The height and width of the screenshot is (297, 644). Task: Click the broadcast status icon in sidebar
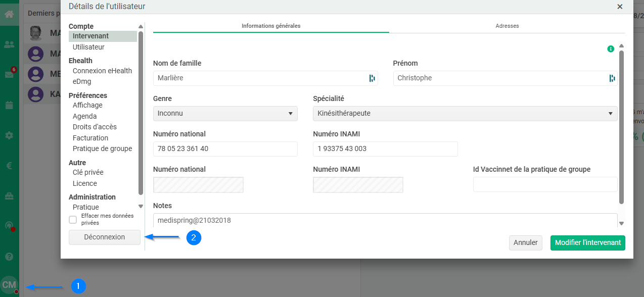point(9,226)
